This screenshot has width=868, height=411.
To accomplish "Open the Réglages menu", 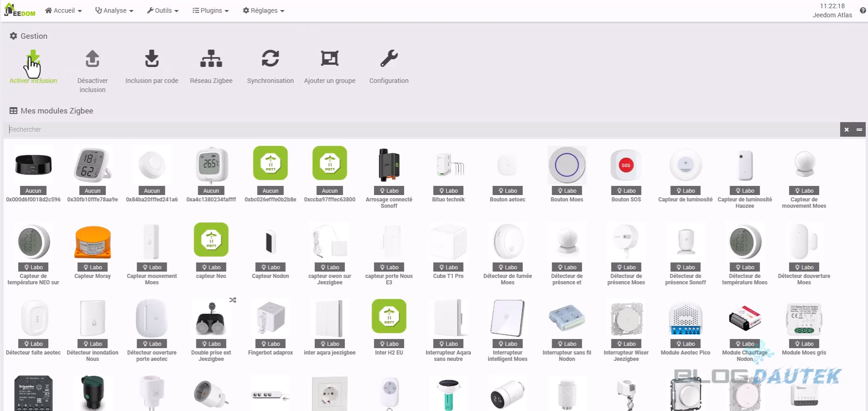I will (263, 10).
